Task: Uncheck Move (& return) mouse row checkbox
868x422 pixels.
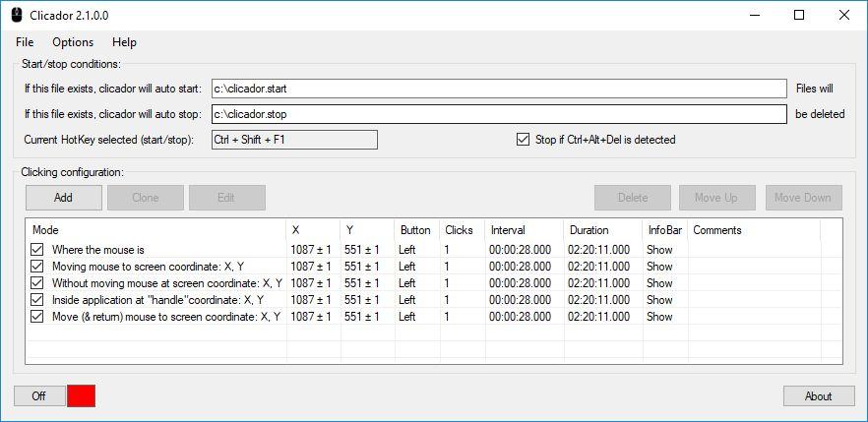Action: (x=37, y=317)
